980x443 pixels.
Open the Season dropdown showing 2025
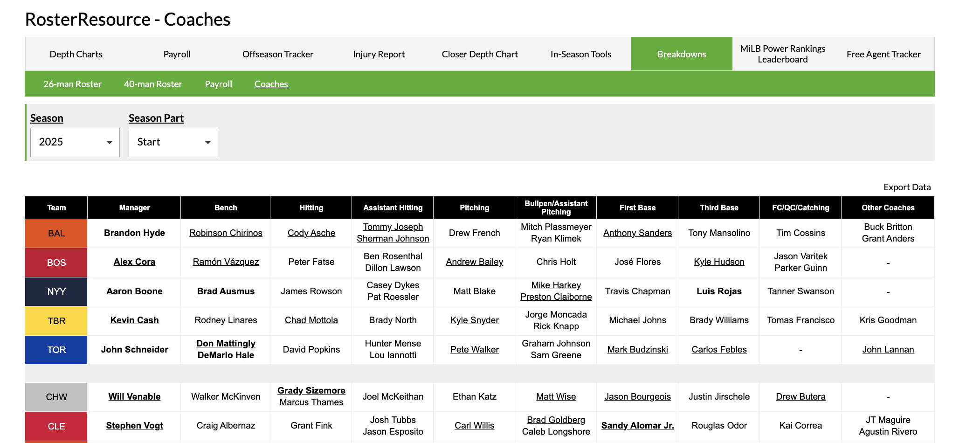coord(75,142)
